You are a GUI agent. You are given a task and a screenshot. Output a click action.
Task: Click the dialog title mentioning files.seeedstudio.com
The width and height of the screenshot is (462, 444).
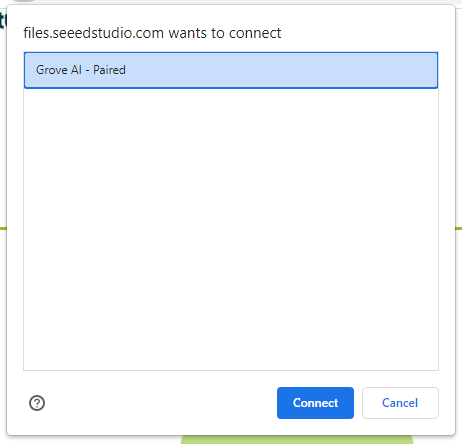[x=152, y=33]
